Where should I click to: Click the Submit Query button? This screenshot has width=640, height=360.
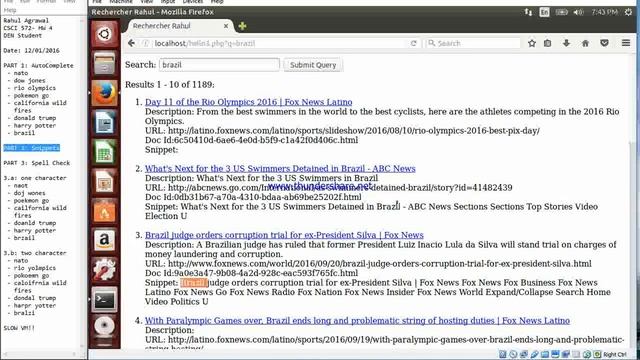coord(313,65)
